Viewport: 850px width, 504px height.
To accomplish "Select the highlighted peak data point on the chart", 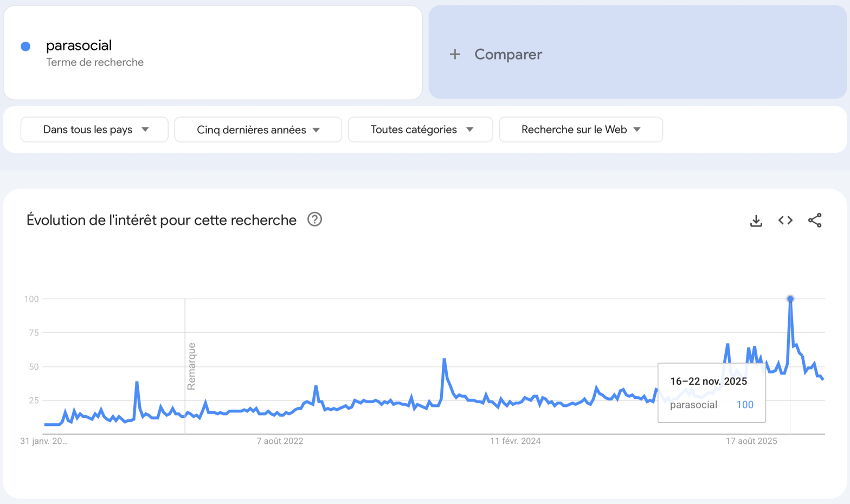I will [x=790, y=299].
